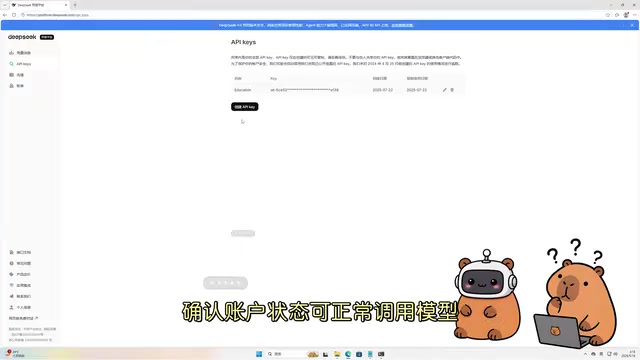Create a new API key
This screenshot has height=360, width=640.
click(244, 107)
